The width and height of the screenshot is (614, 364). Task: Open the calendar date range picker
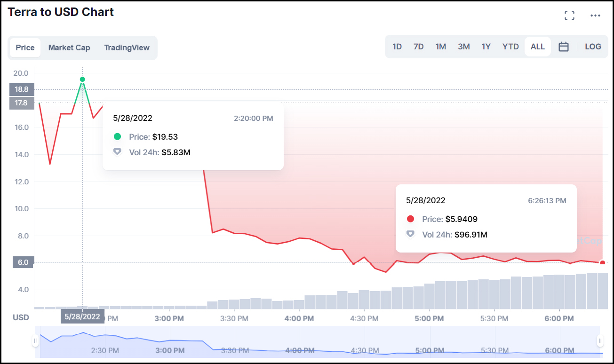pyautogui.click(x=563, y=47)
